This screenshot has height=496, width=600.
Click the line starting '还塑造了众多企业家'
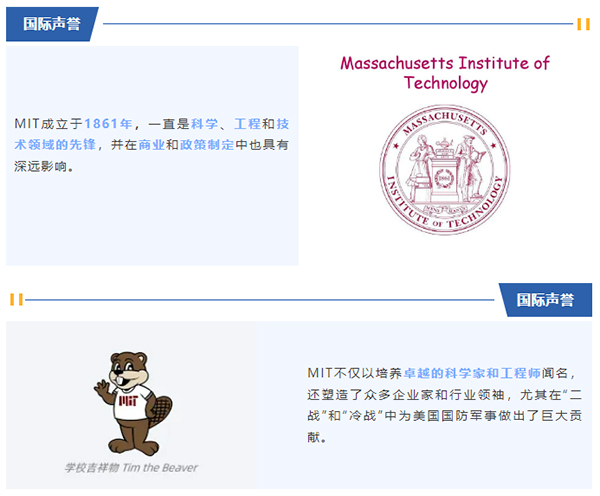[x=445, y=394]
